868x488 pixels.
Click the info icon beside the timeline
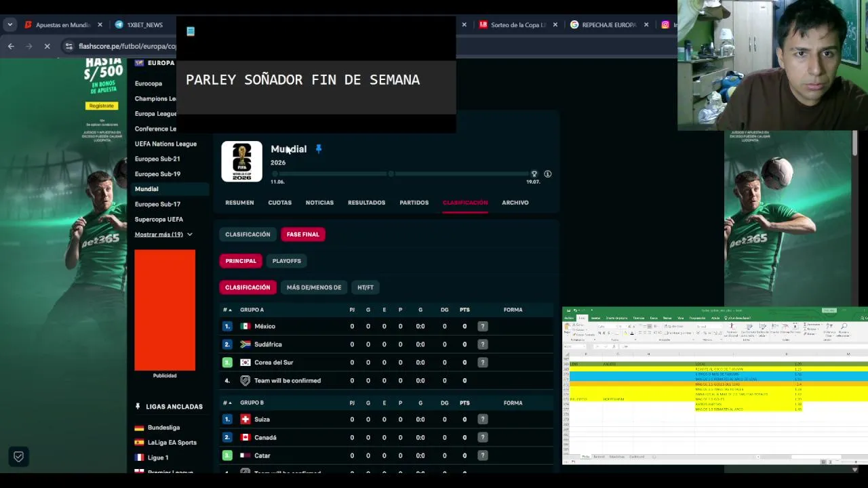(547, 174)
